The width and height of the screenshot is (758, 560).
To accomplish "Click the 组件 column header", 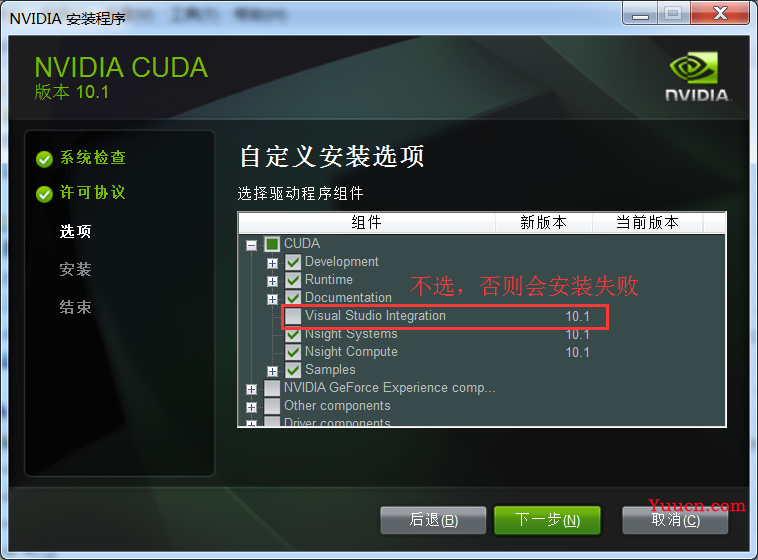I will pyautogui.click(x=366, y=222).
